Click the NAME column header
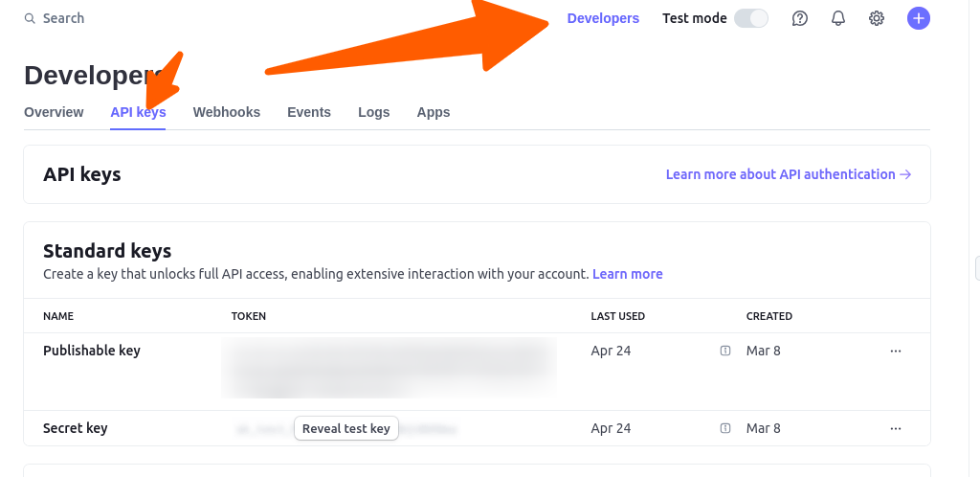 coord(58,316)
